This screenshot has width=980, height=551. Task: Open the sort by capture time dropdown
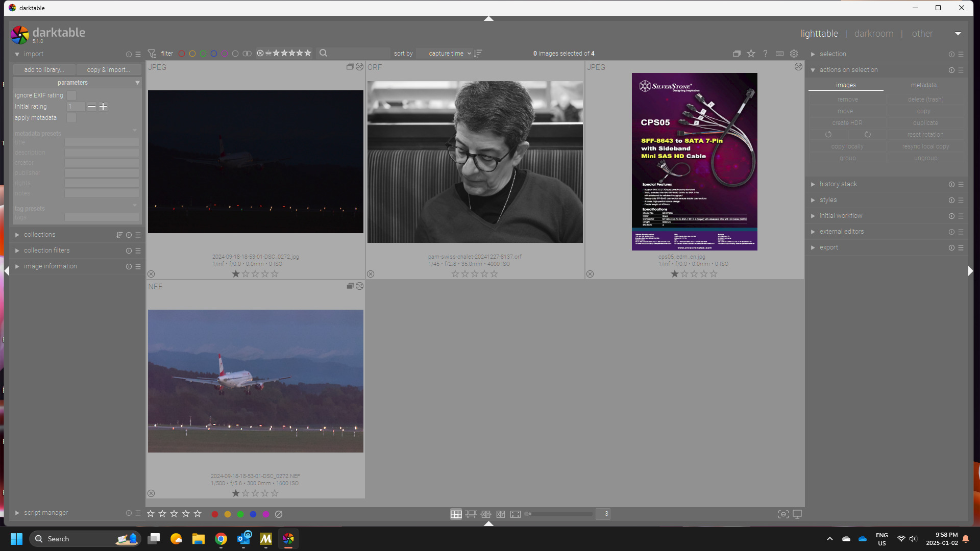(x=446, y=54)
